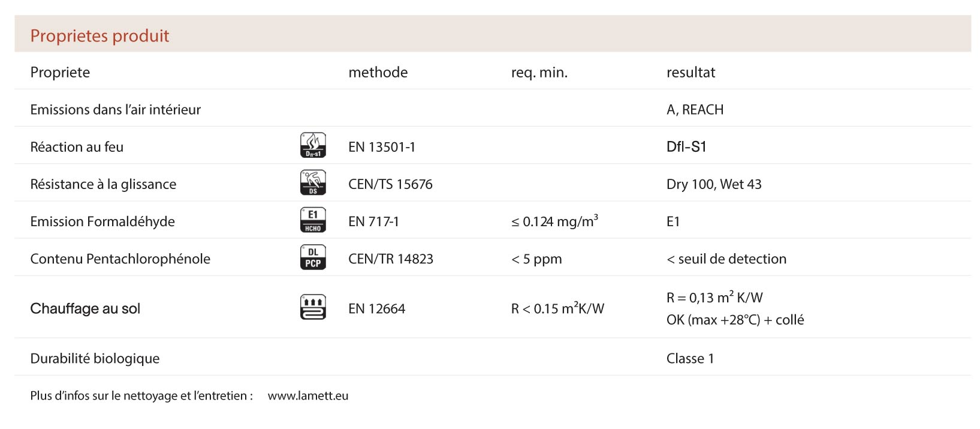Click the 'resultat' column header
This screenshot has width=980, height=429.
pos(690,73)
